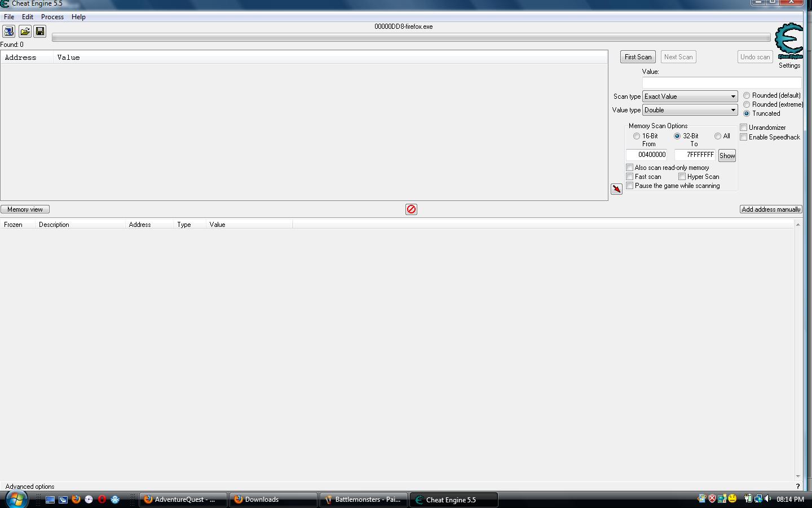812x508 pixels.
Task: Enable the Fast scan checkbox
Action: (x=630, y=177)
